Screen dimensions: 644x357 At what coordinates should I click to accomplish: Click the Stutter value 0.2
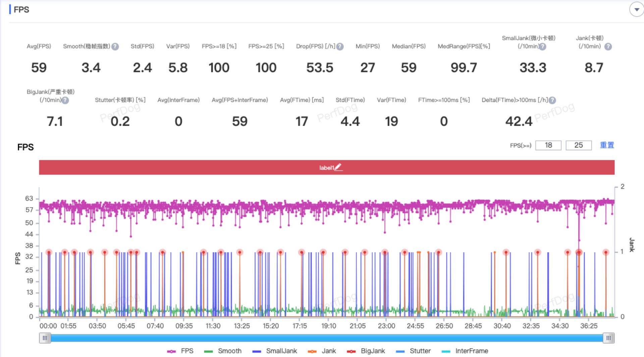click(x=120, y=121)
